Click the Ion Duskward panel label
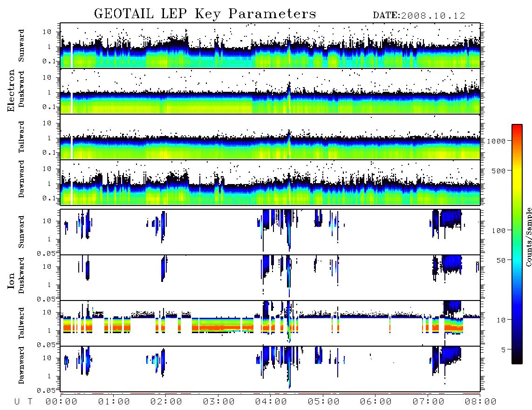Image resolution: width=532 pixels, height=410 pixels. click(21, 276)
